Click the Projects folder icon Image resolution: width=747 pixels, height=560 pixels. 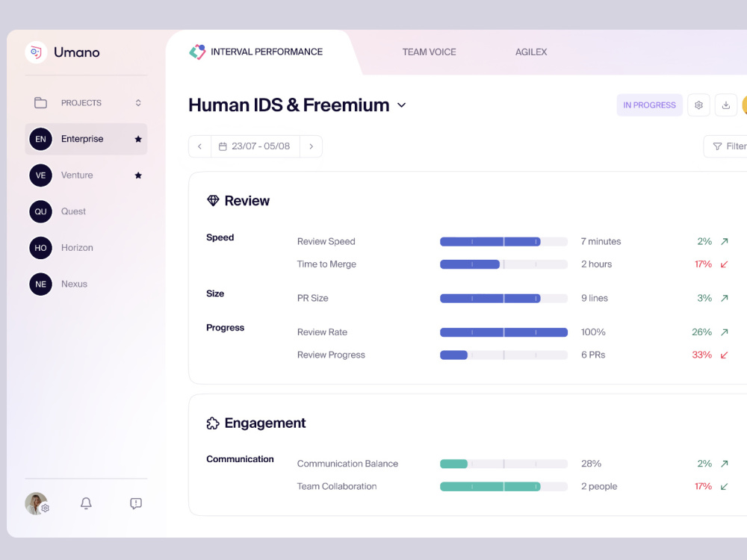pos(40,103)
